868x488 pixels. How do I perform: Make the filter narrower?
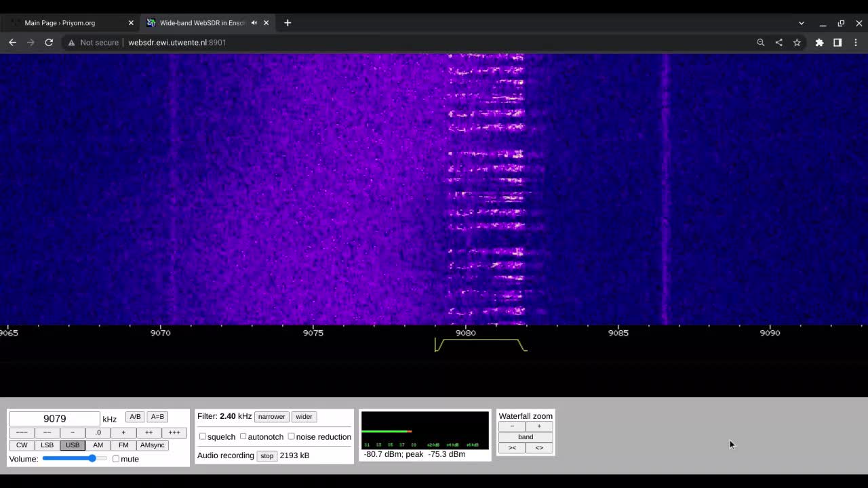[x=271, y=417]
